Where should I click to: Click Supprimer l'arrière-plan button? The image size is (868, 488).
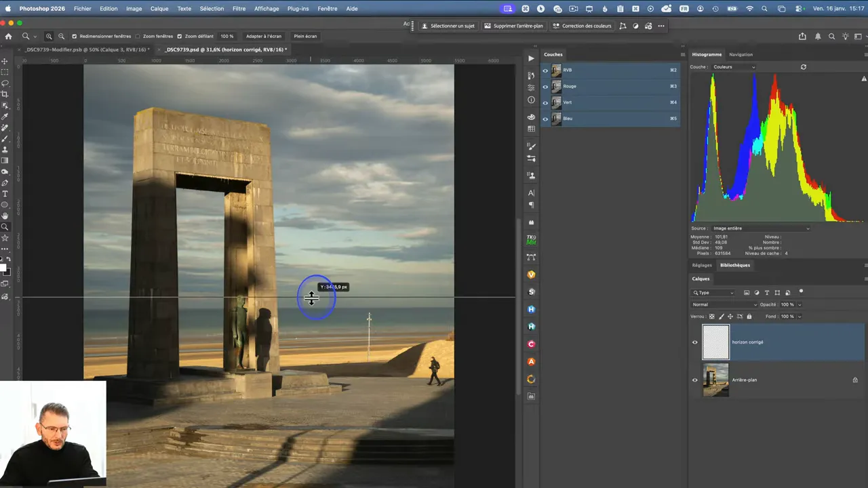513,26
